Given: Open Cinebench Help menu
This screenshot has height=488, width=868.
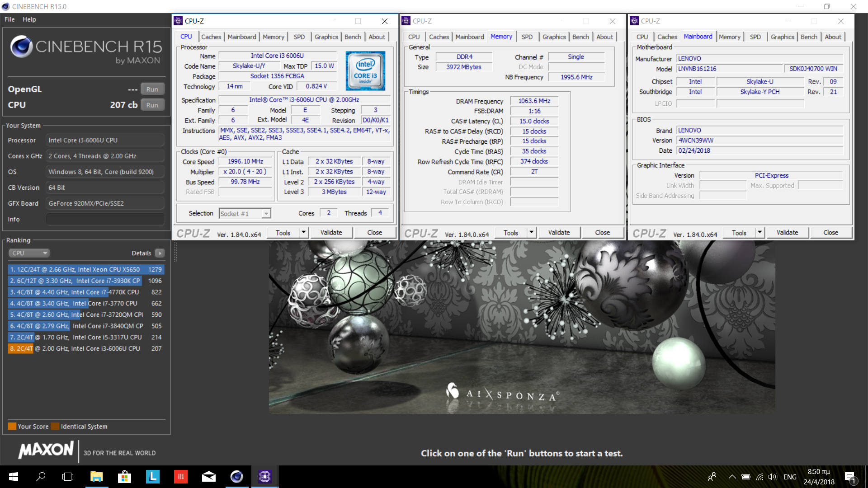Looking at the screenshot, I should point(29,19).
